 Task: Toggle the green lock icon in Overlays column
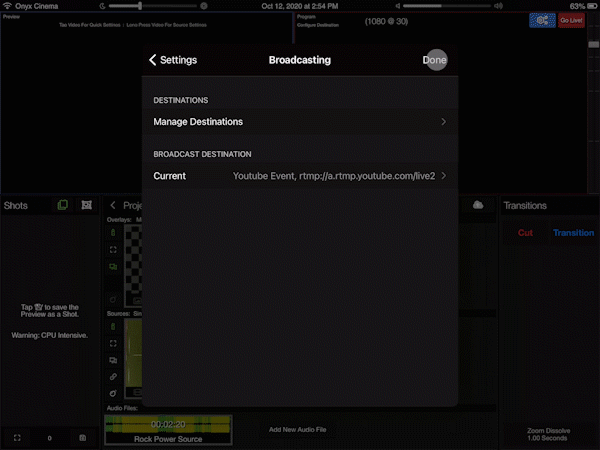tap(112, 232)
